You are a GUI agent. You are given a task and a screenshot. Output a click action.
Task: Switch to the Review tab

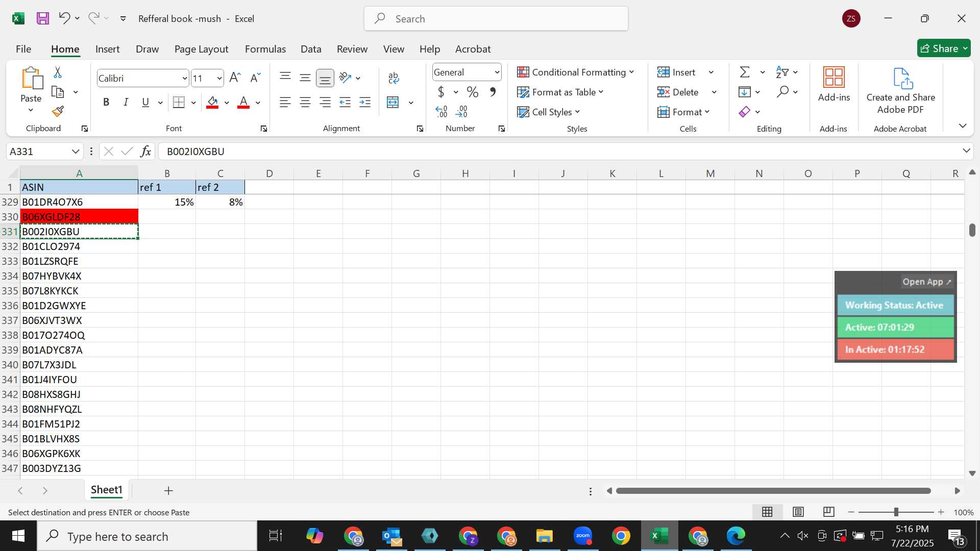point(352,49)
